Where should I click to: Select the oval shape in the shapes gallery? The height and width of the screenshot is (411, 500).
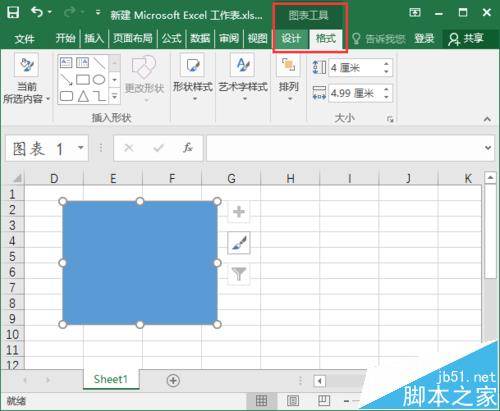tap(99, 80)
